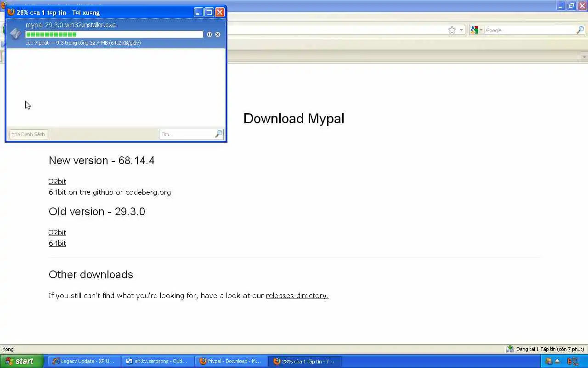Restore down the main browser window
The height and width of the screenshot is (368, 588).
coord(571,6)
